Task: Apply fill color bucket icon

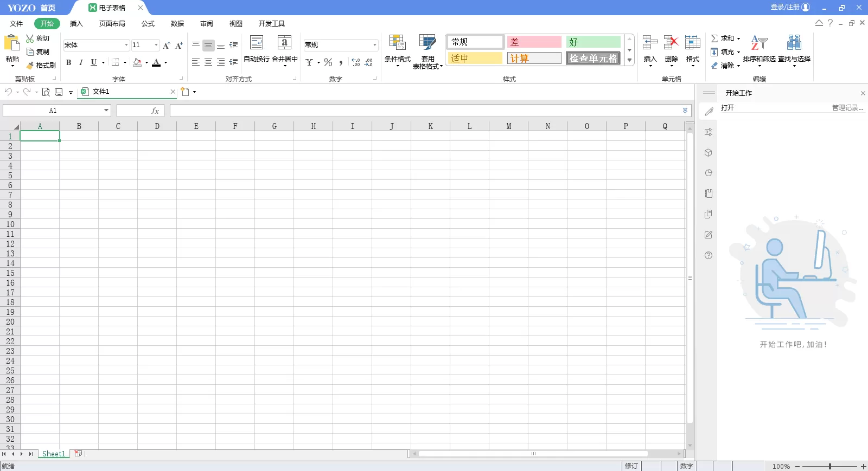Action: point(137,62)
